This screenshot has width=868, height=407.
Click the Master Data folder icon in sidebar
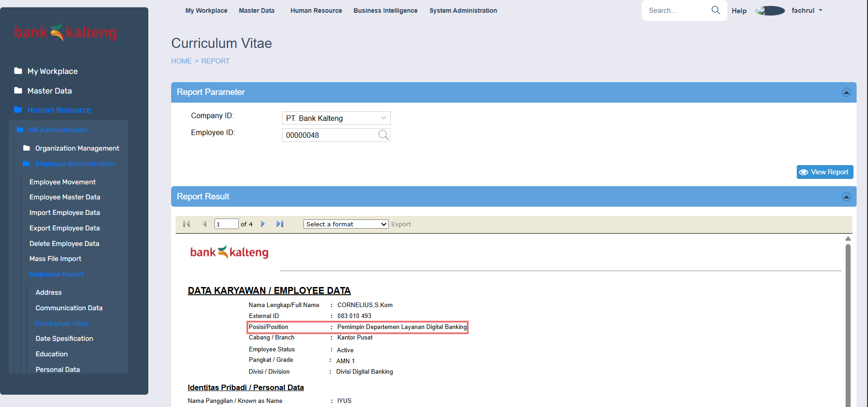click(18, 90)
